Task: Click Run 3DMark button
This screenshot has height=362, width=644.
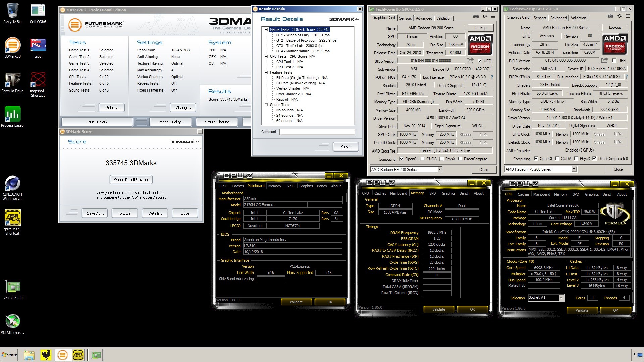Action: (x=97, y=122)
